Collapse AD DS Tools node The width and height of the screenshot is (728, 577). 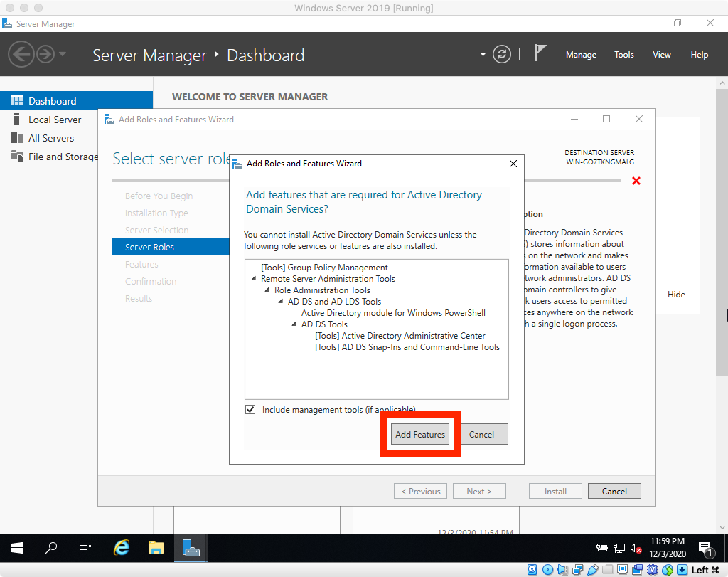tap(294, 324)
